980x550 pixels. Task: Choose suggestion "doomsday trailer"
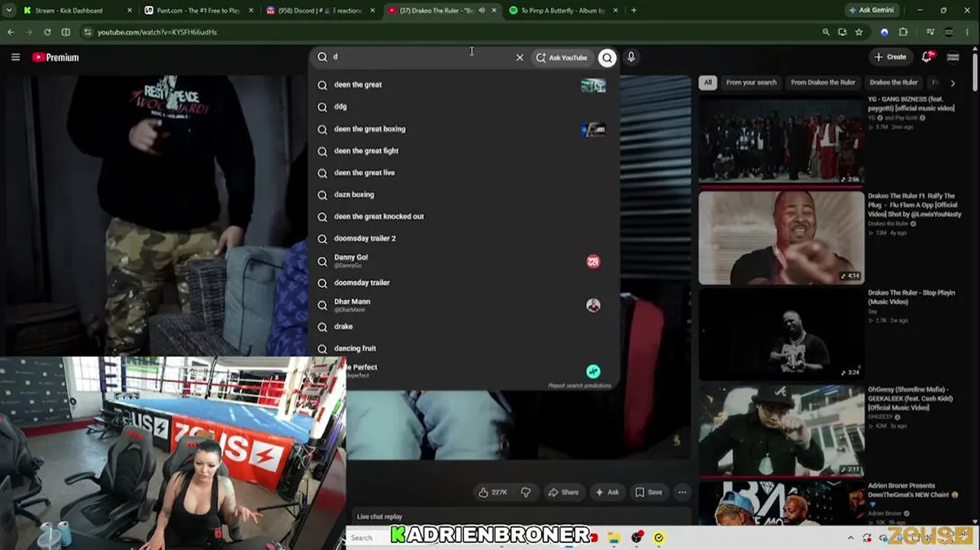coord(465,283)
